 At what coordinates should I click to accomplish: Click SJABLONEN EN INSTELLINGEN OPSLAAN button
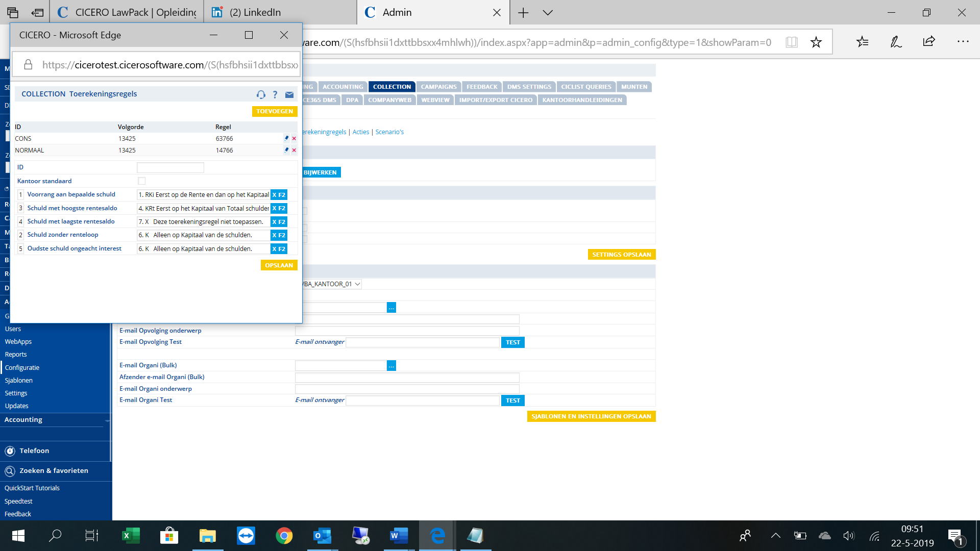click(591, 416)
